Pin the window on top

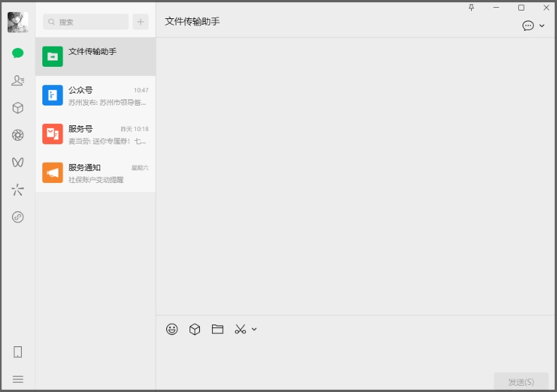pyautogui.click(x=471, y=8)
